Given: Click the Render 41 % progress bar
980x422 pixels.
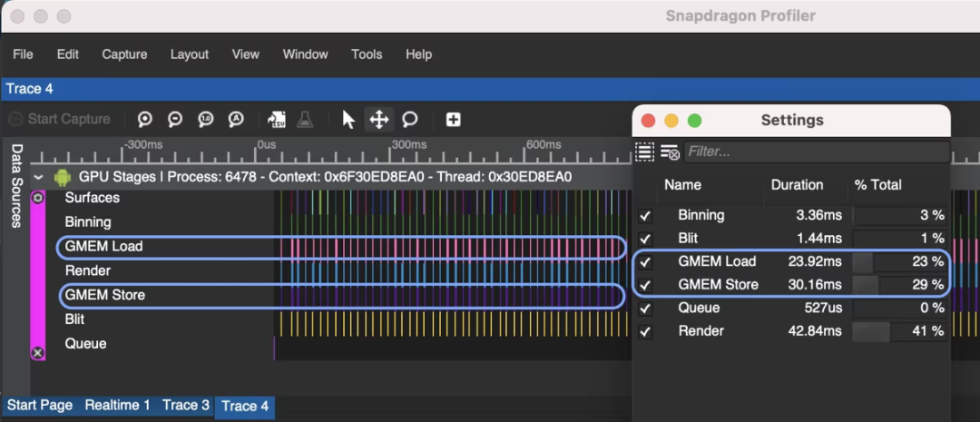Looking at the screenshot, I should (900, 331).
